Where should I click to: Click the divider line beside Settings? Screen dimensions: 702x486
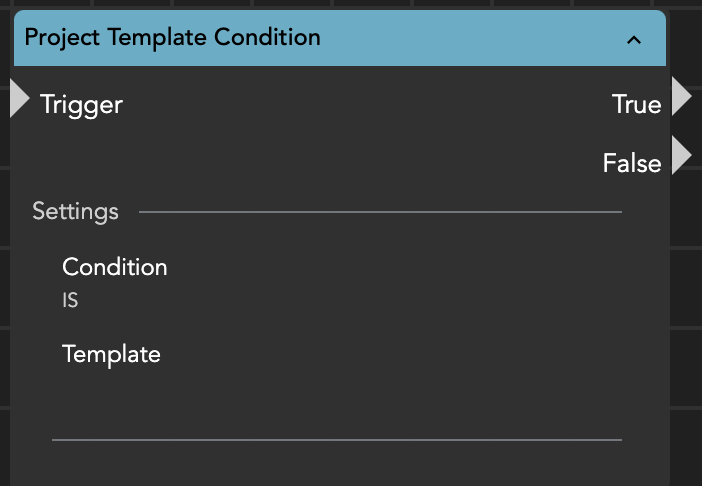(380, 212)
